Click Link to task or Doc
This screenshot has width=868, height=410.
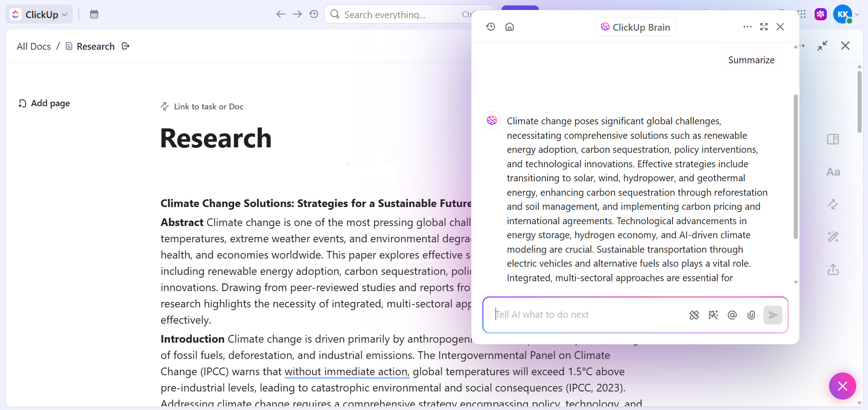point(202,107)
